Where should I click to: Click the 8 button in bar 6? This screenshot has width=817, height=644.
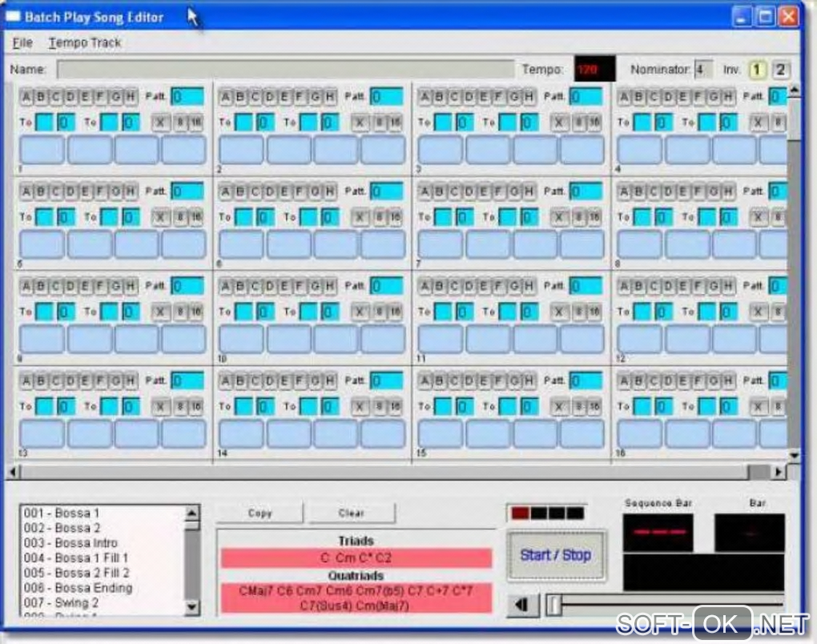click(380, 217)
